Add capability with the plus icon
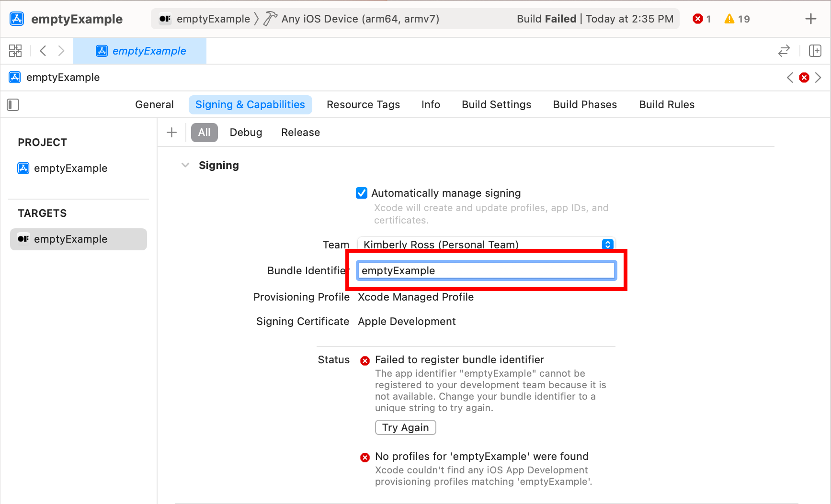Image resolution: width=831 pixels, height=504 pixels. pos(171,133)
